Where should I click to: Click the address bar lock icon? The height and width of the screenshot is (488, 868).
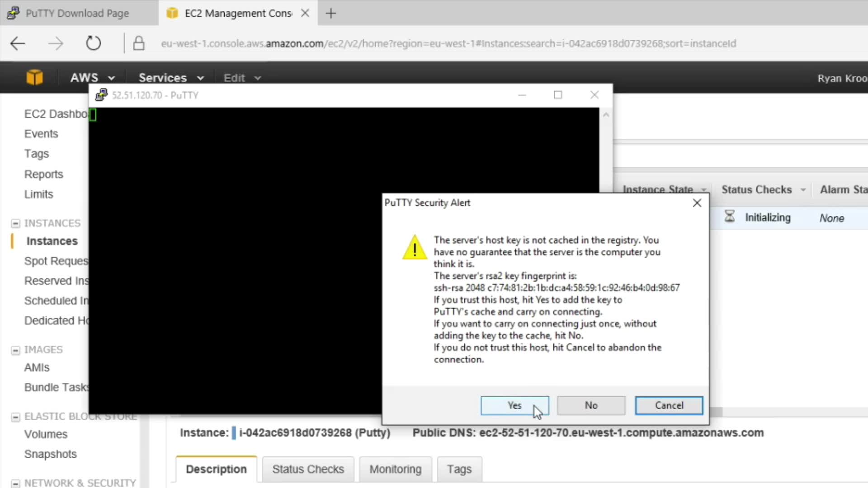pyautogui.click(x=139, y=43)
